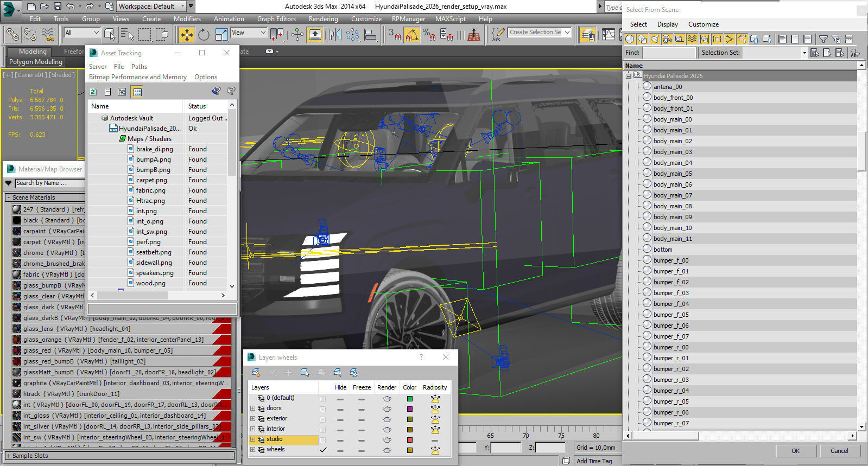This screenshot has width=868, height=466.
Task: Activate the Select and Move tool
Action: 186,35
